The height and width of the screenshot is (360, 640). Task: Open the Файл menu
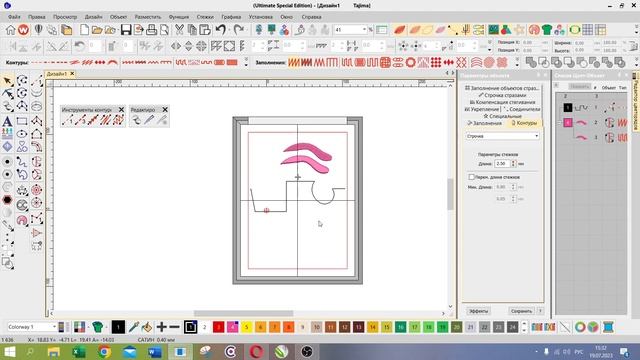14,17
